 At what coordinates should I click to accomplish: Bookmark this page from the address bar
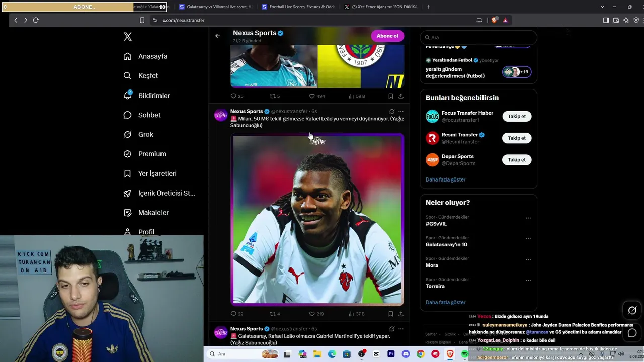142,20
